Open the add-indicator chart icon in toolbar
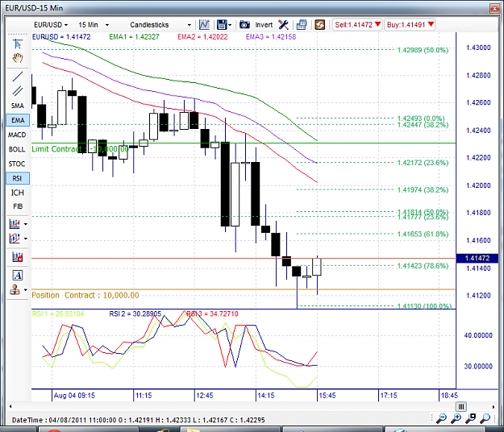The image size is (504, 432). [x=205, y=25]
